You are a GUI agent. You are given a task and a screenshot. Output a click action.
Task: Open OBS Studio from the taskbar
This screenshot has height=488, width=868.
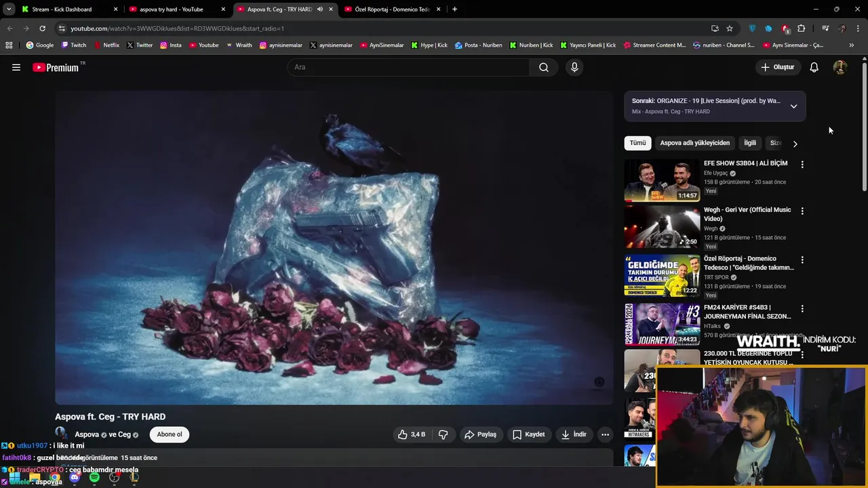(115, 478)
